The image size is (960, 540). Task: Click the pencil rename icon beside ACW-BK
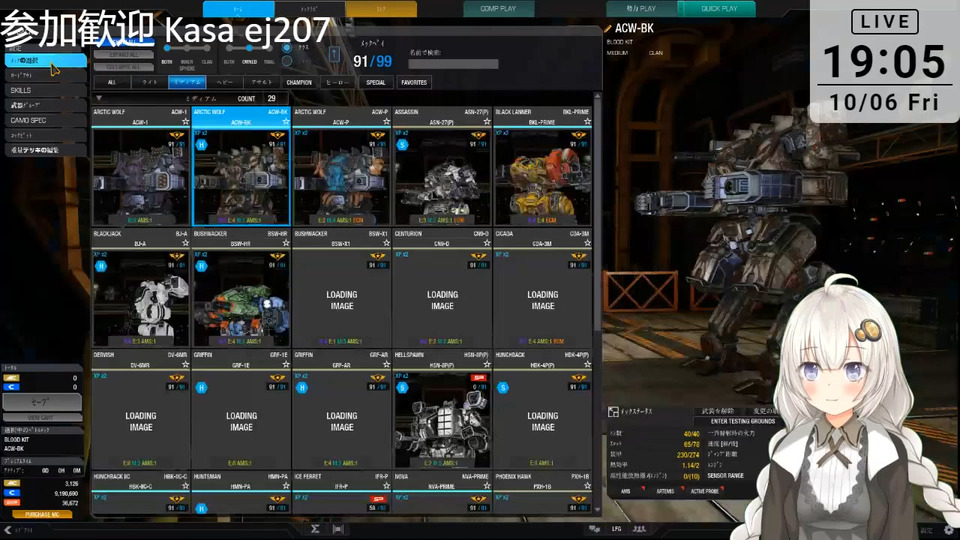[608, 28]
